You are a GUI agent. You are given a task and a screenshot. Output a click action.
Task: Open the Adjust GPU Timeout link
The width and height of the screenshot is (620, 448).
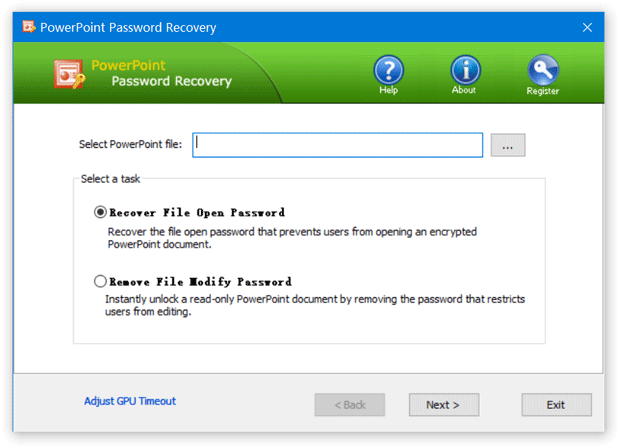[x=130, y=401]
